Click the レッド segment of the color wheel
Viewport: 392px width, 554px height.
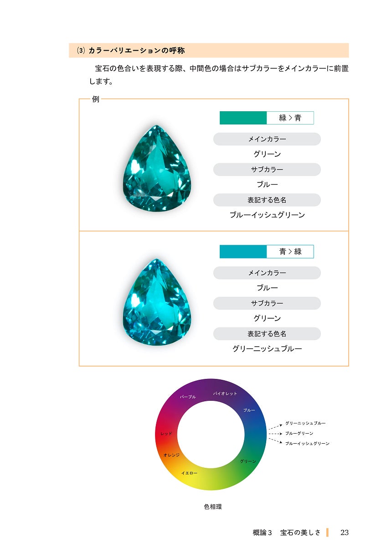coord(166,434)
